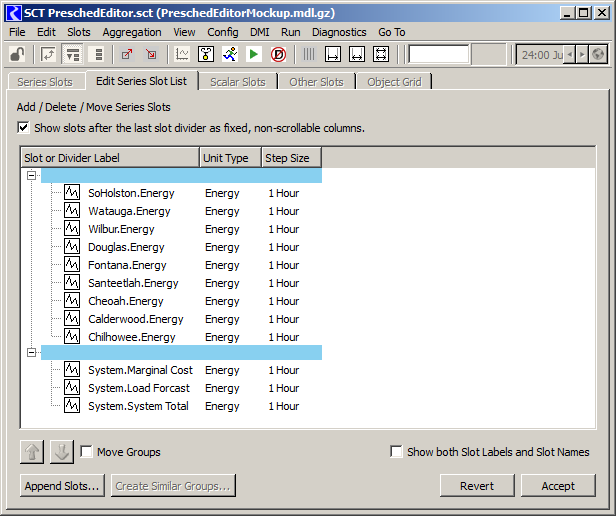The width and height of the screenshot is (616, 516).
Task: Click the Create Similar Groups... button
Action: (173, 486)
